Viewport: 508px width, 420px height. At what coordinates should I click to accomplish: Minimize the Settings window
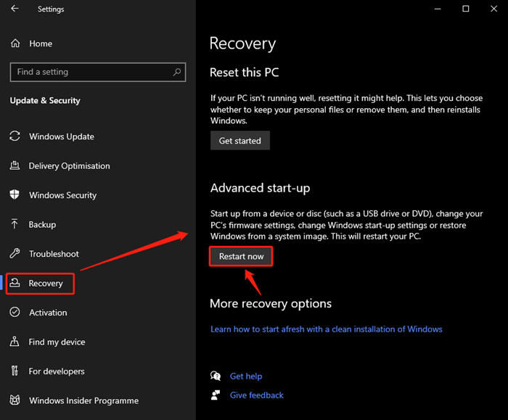[438, 9]
